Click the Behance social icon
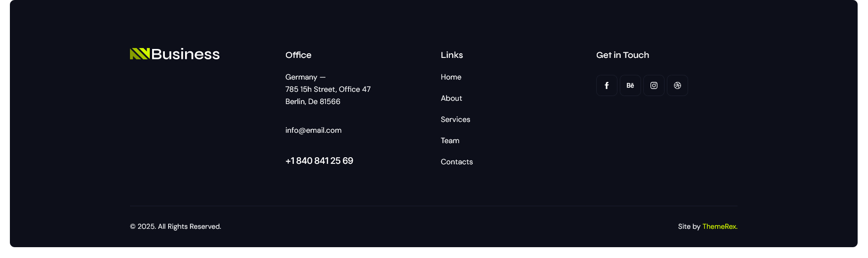868x258 pixels. [630, 86]
